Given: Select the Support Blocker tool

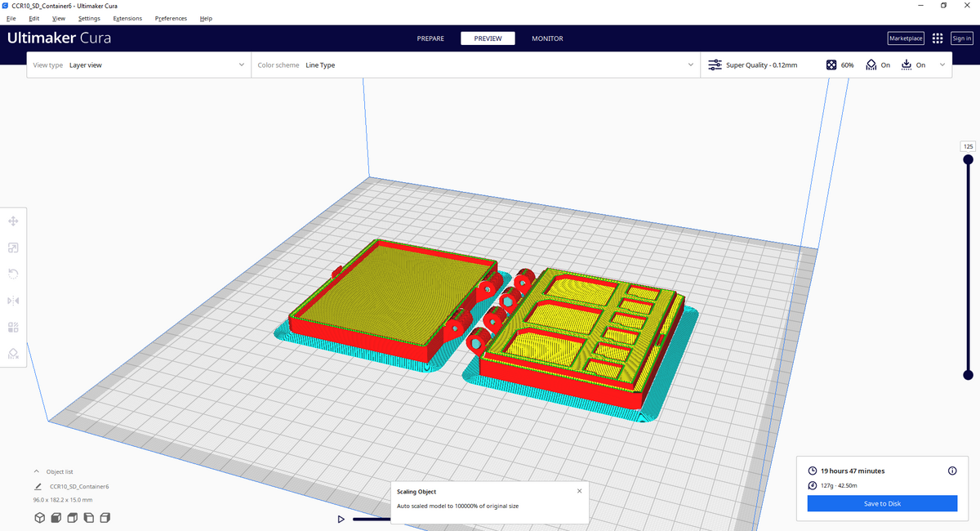Looking at the screenshot, I should click(x=14, y=354).
